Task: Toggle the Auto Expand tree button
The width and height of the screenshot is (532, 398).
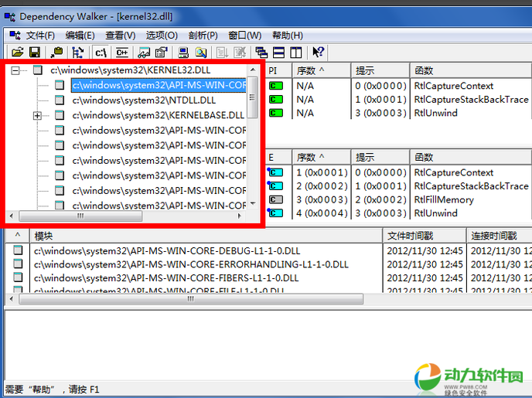Action: click(x=77, y=53)
